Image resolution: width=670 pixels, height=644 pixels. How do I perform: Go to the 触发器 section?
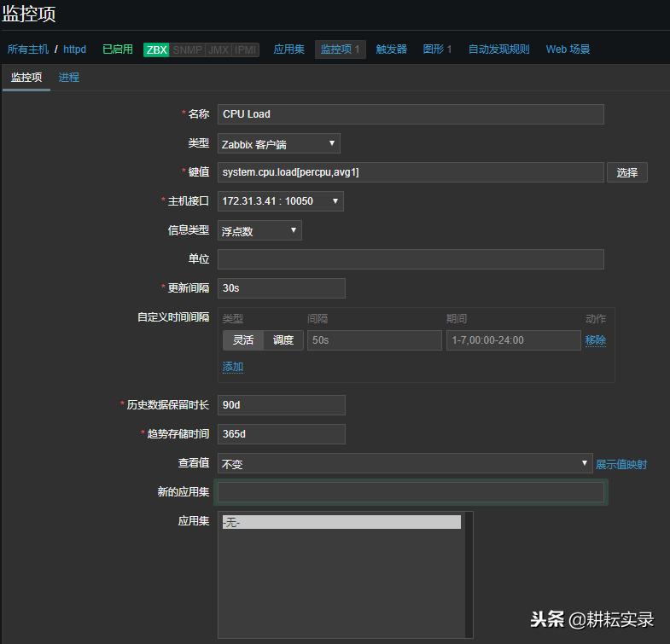pos(392,49)
